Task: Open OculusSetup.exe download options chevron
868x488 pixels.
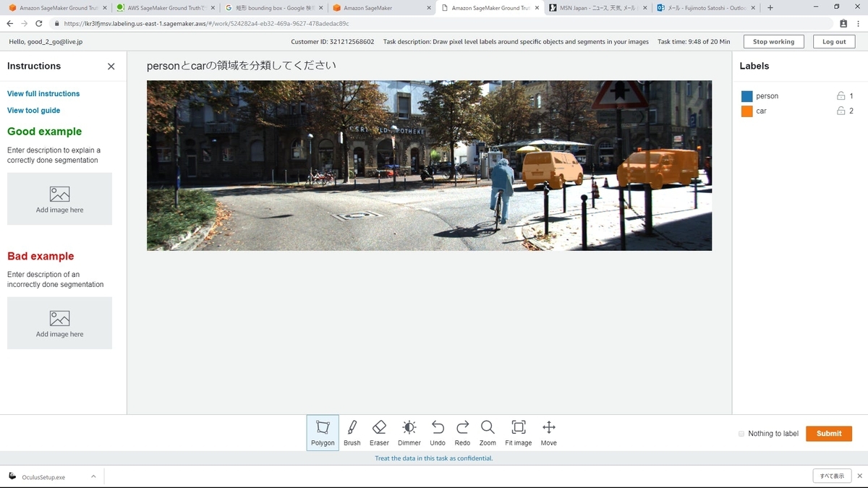Action: pyautogui.click(x=93, y=476)
